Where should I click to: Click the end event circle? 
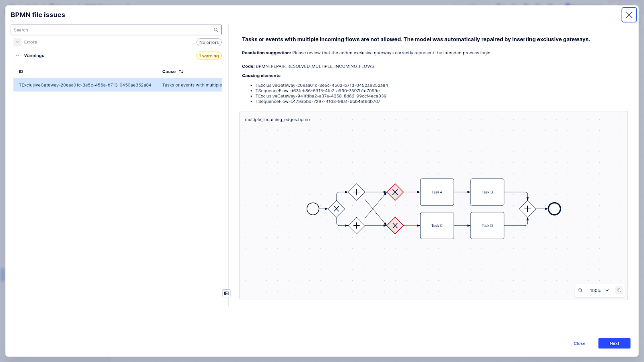click(554, 209)
